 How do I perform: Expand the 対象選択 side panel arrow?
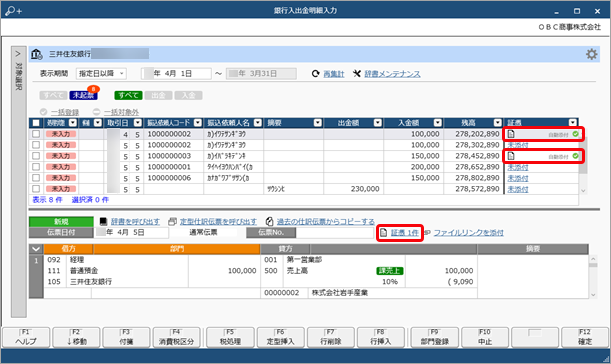tap(18, 54)
